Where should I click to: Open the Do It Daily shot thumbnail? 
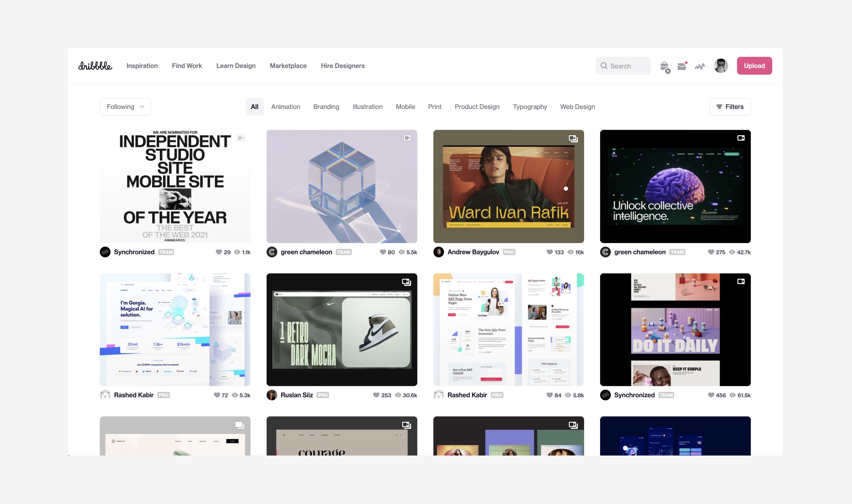tap(675, 330)
